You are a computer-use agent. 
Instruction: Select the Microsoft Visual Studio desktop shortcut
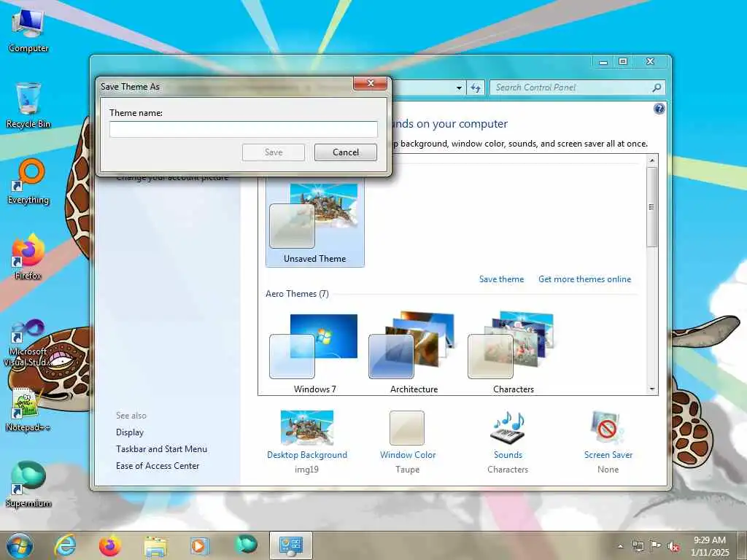pyautogui.click(x=28, y=343)
